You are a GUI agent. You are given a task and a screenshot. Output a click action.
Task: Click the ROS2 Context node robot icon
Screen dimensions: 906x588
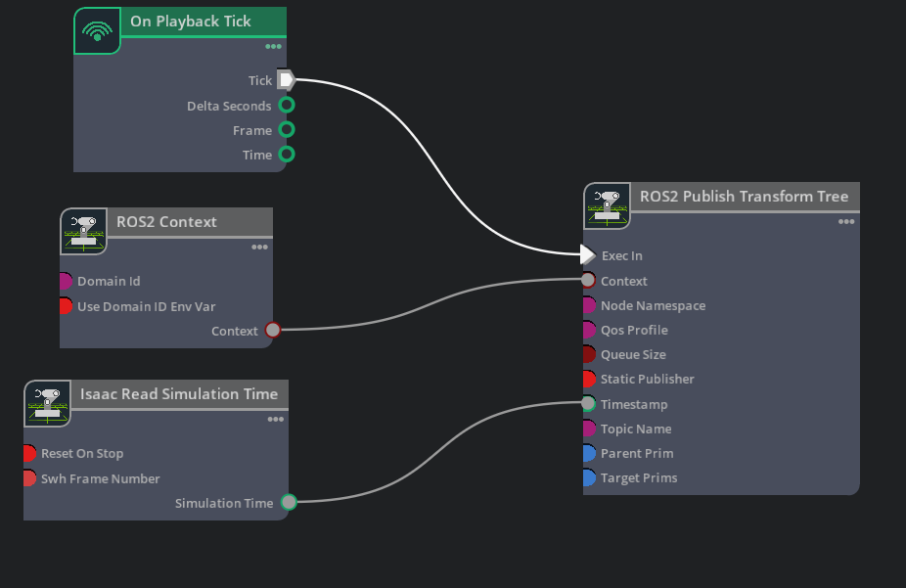point(84,231)
